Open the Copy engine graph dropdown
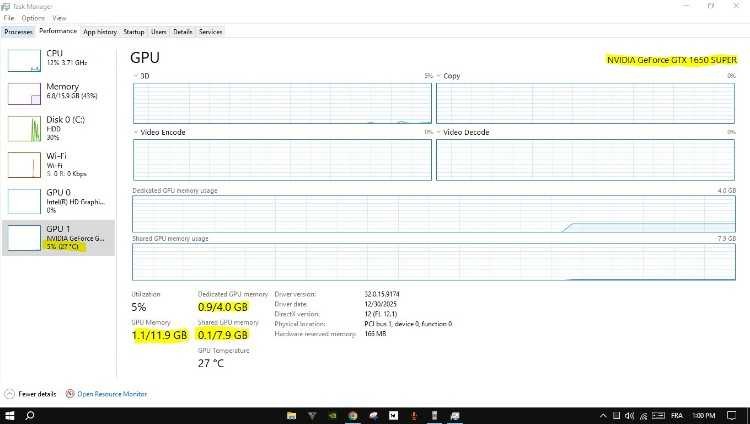 click(x=439, y=76)
